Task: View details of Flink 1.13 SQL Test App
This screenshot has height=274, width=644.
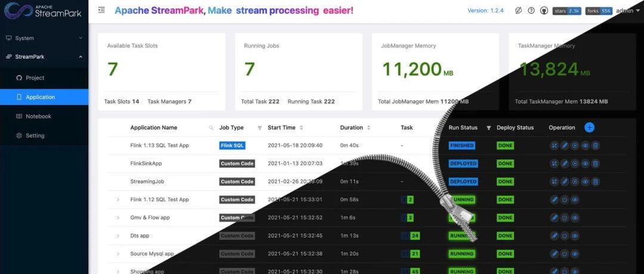Action: click(586, 146)
